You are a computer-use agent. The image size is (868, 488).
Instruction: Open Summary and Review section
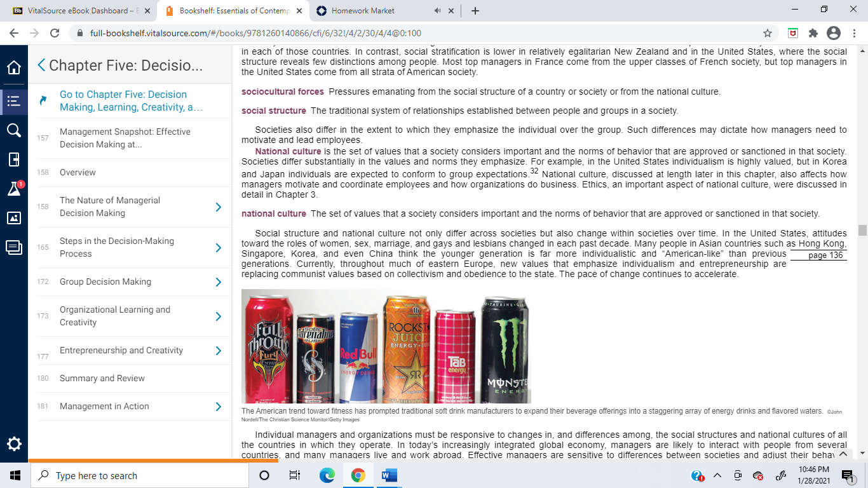coord(102,378)
